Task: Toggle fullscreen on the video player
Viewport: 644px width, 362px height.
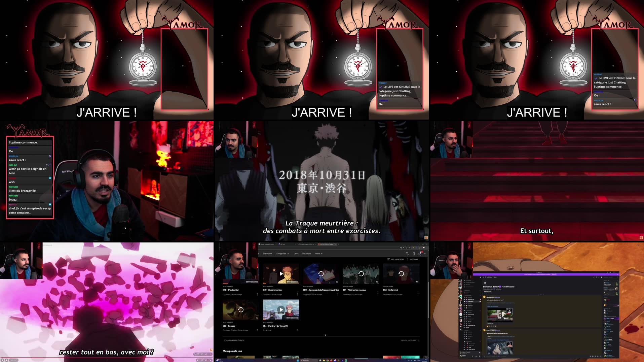Action: [211, 360]
